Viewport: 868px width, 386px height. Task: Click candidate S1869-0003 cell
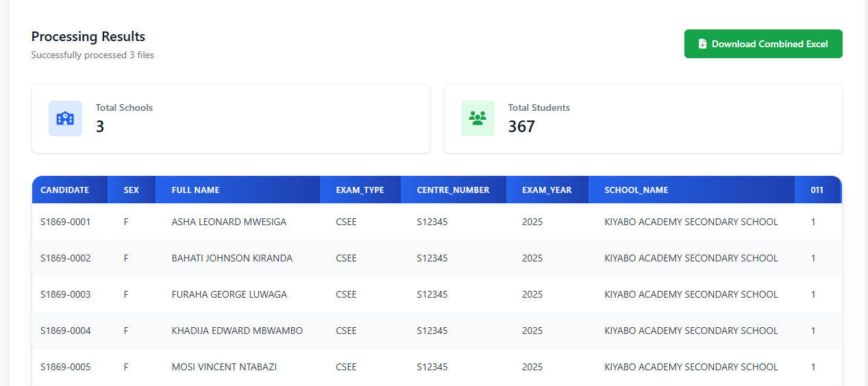(66, 294)
